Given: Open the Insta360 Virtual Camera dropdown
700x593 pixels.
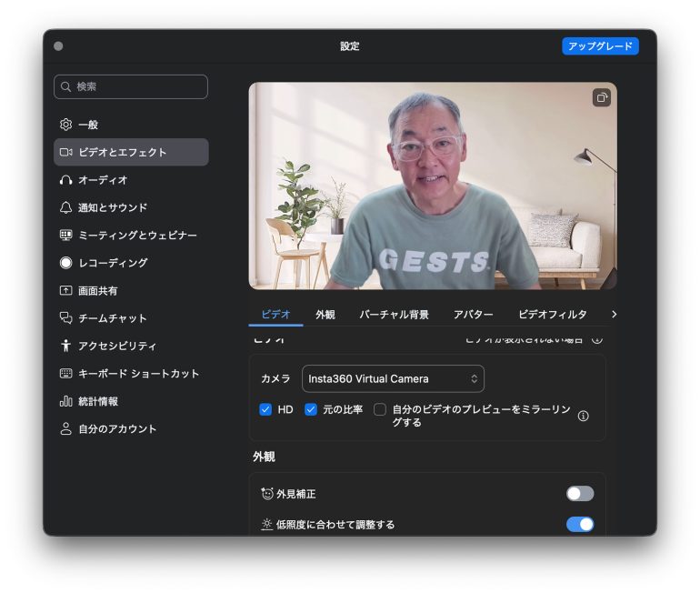Looking at the screenshot, I should 393,378.
